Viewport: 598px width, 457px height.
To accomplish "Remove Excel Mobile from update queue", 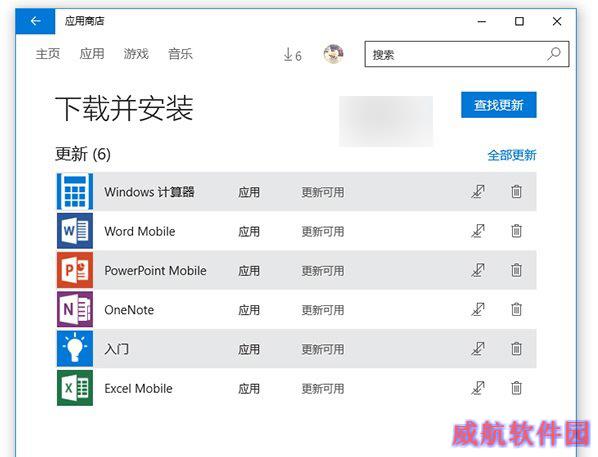I will click(516, 388).
